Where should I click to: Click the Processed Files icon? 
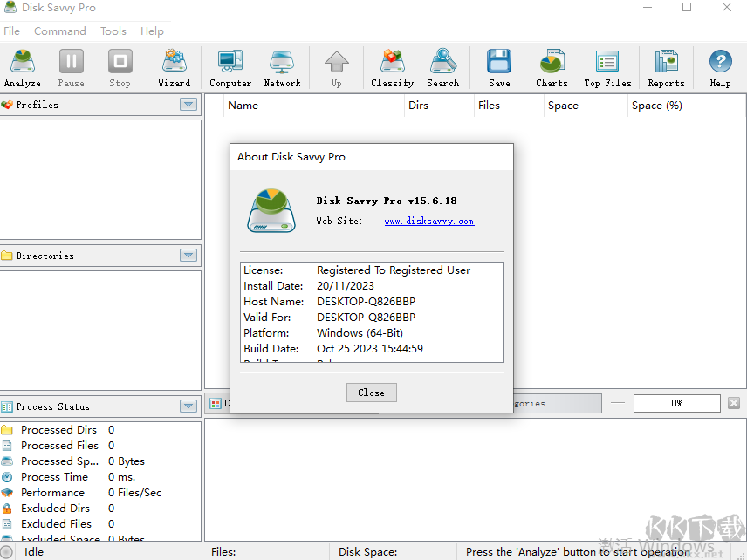(x=7, y=446)
